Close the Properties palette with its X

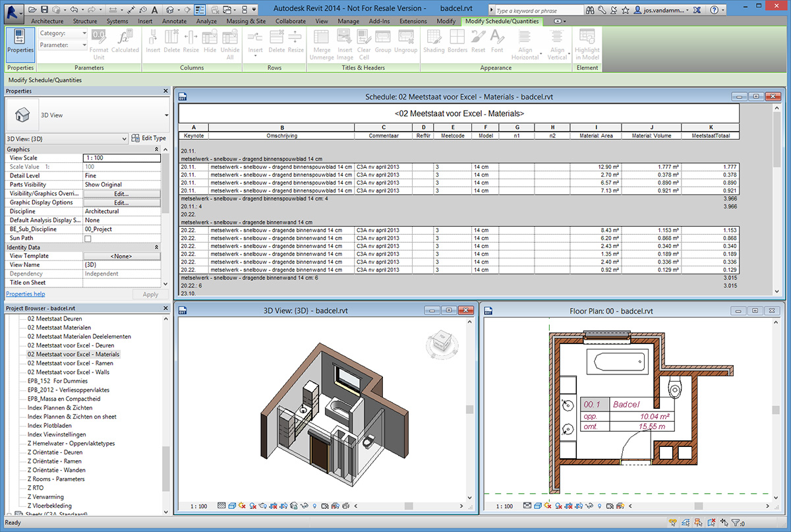tap(165, 91)
